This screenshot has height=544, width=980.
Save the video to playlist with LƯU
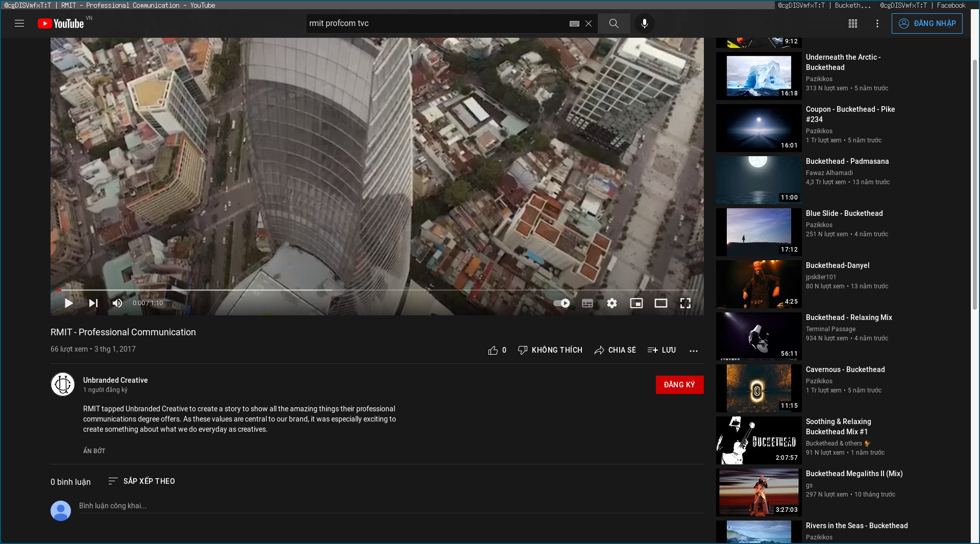[661, 350]
